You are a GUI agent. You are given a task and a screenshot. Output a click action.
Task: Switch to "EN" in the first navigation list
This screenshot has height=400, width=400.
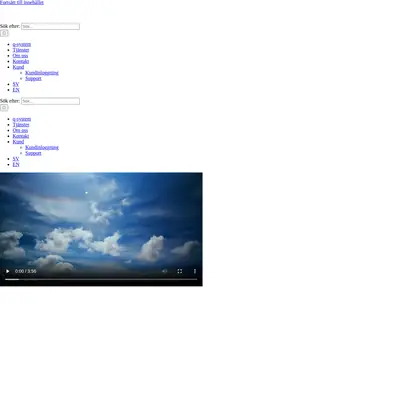tap(16, 90)
